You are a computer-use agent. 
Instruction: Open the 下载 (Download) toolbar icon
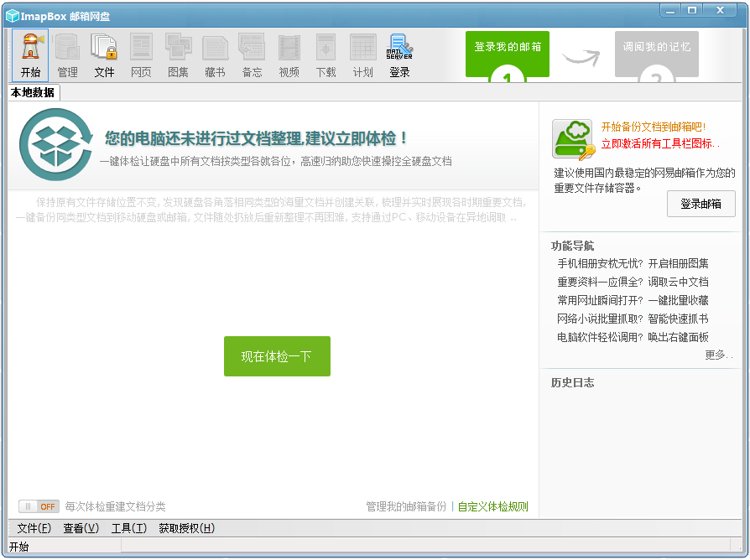coord(326,55)
